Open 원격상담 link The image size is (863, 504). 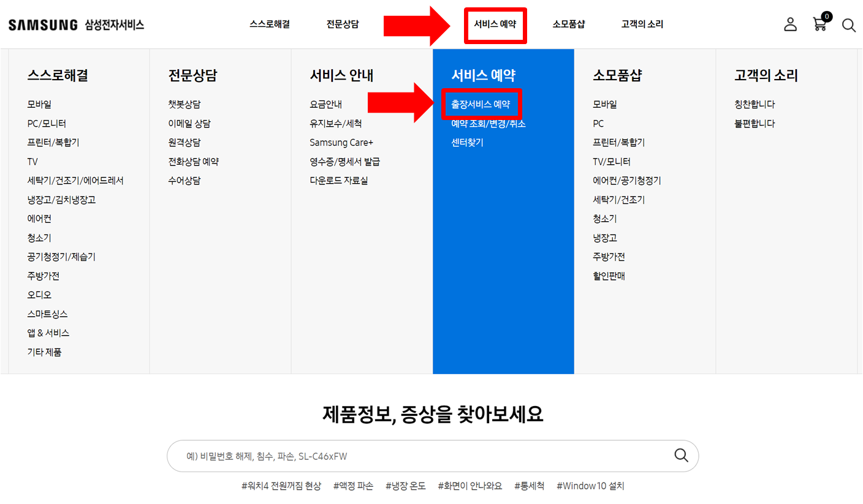click(x=184, y=143)
